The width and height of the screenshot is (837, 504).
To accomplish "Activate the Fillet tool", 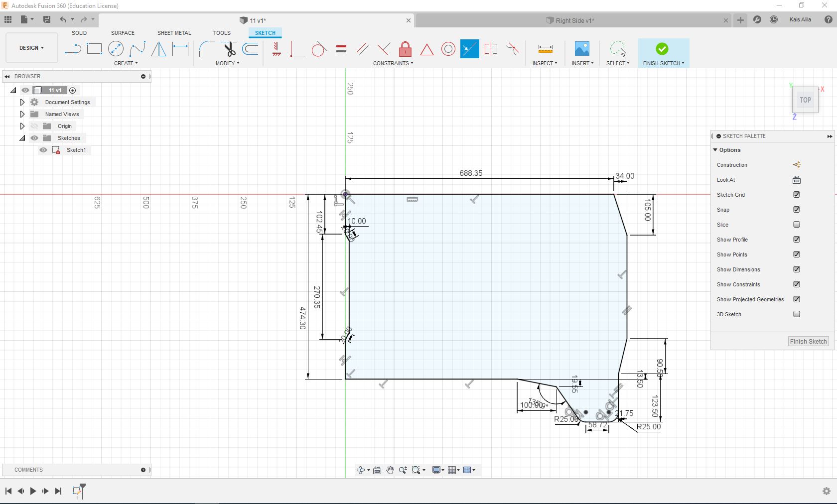I will point(206,49).
